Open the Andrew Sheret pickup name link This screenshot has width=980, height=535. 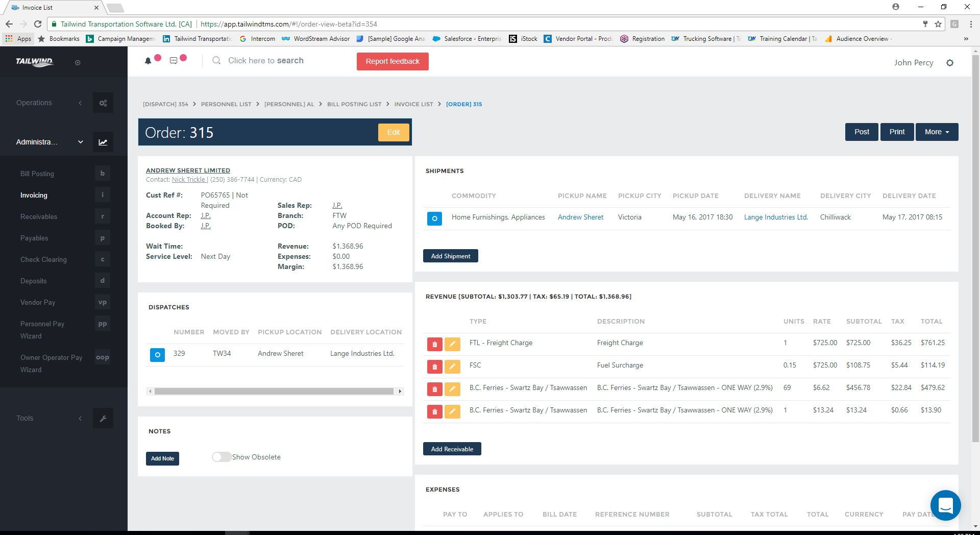[580, 217]
